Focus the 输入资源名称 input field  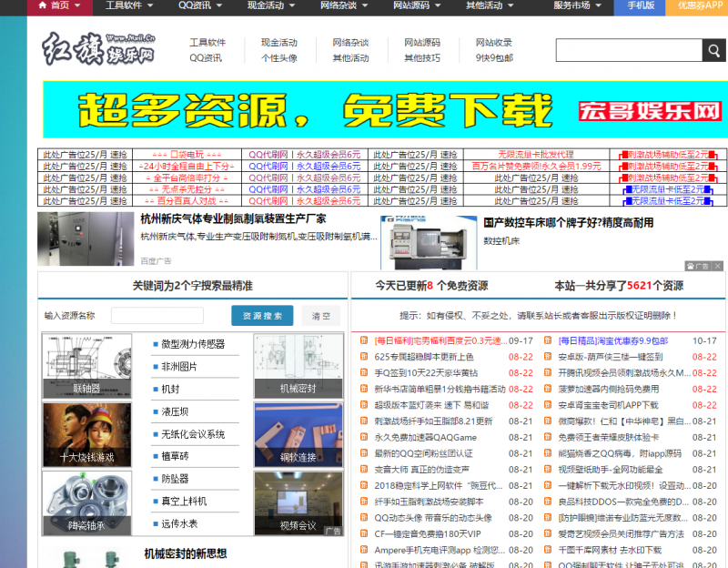[x=157, y=315]
